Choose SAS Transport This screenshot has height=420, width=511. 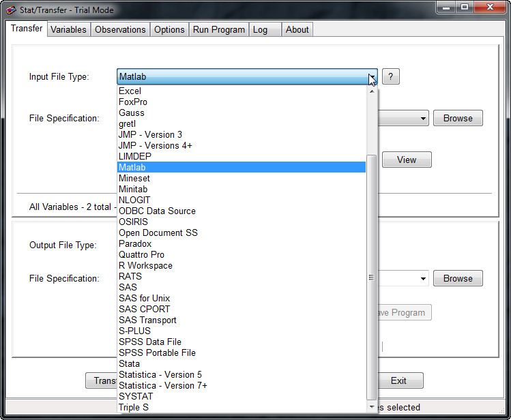[241, 320]
